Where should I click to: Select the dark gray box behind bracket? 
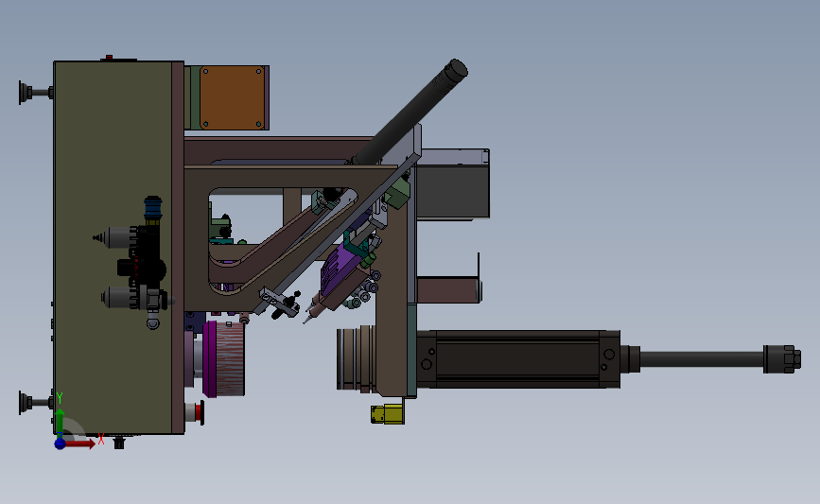pyautogui.click(x=453, y=191)
